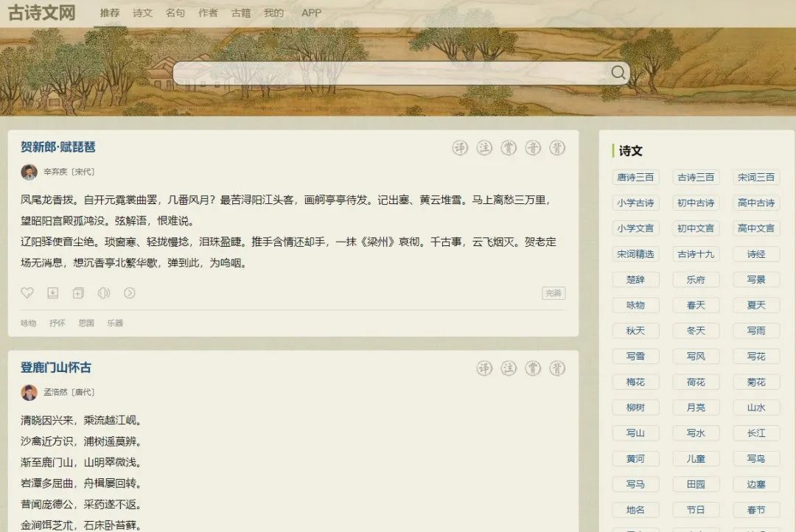Select 节日 category
Image resolution: width=796 pixels, height=532 pixels.
[x=696, y=510]
